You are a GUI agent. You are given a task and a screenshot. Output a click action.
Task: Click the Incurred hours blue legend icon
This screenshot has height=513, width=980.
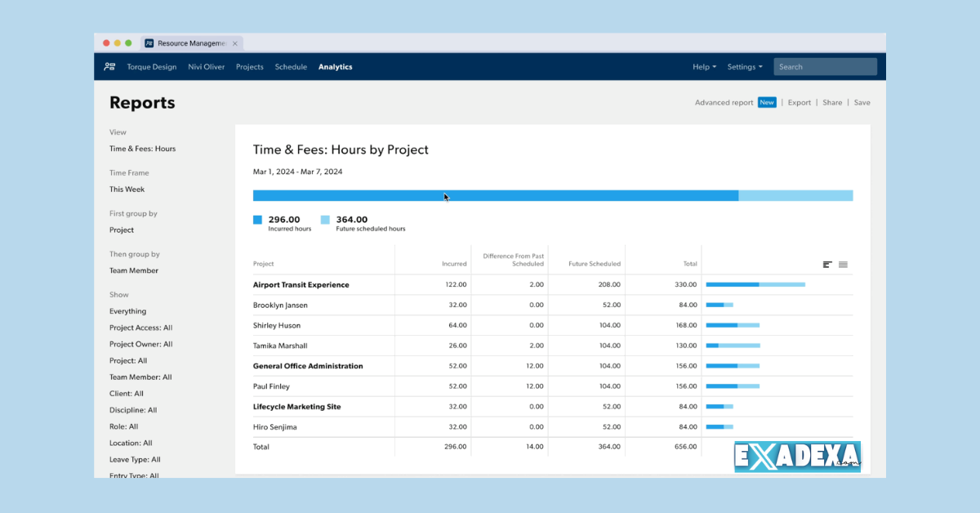[258, 220]
